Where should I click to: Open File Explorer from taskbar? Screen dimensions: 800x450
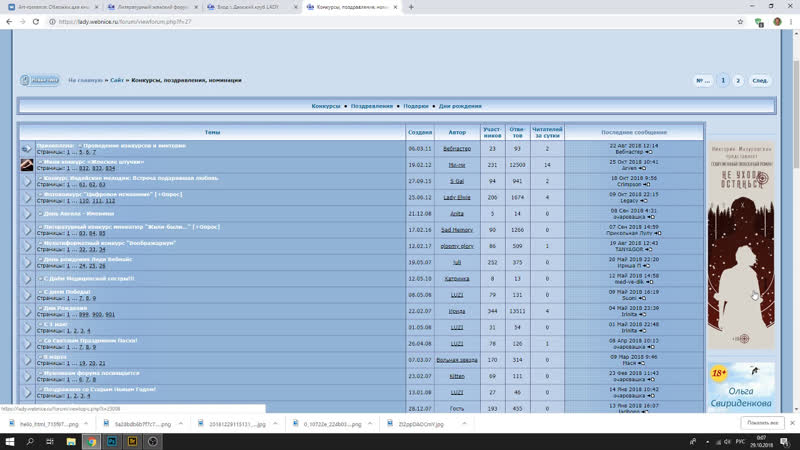point(71,441)
